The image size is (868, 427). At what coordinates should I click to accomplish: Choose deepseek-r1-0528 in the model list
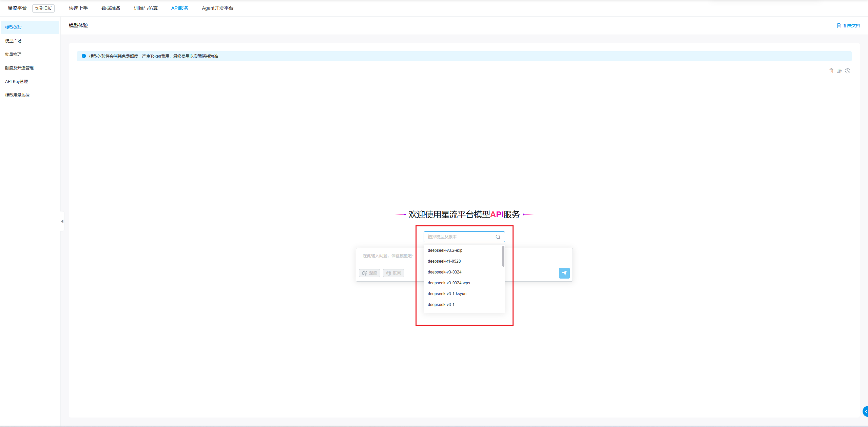[444, 261]
